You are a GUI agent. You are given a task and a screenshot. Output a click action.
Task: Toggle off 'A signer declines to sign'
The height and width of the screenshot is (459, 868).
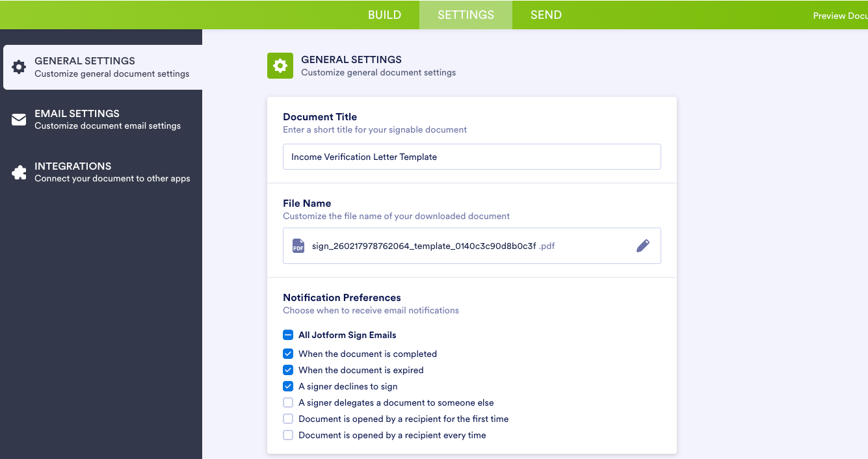[288, 386]
